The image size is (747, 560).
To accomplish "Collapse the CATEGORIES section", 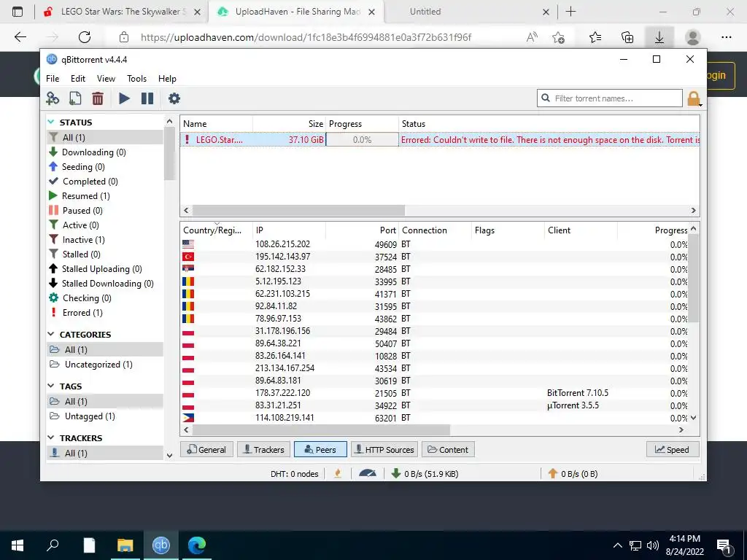I will [x=51, y=334].
